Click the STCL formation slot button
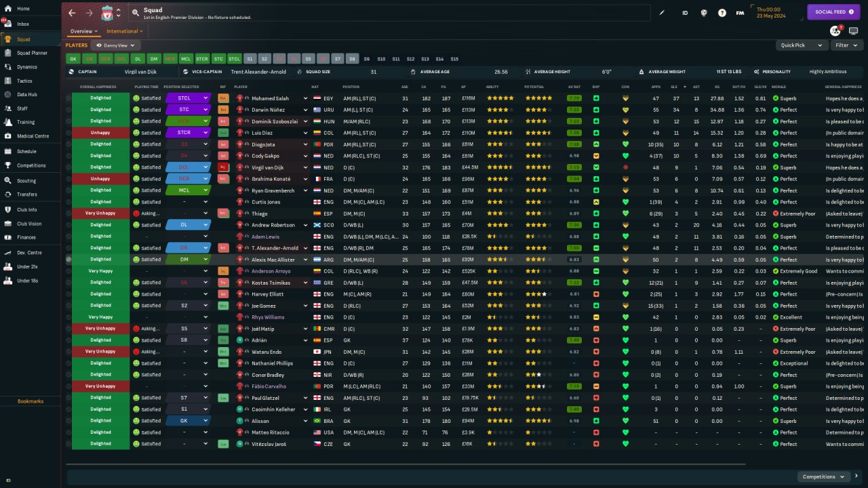This screenshot has height=488, width=868. 234,59
